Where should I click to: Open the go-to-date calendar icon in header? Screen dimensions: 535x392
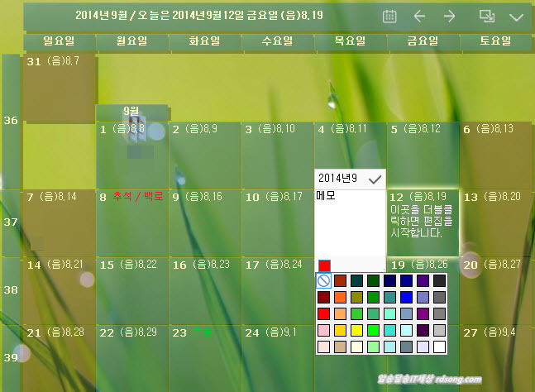coord(389,16)
